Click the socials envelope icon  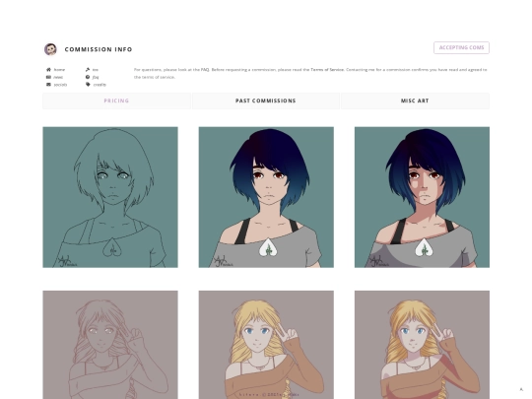pyautogui.click(x=48, y=85)
